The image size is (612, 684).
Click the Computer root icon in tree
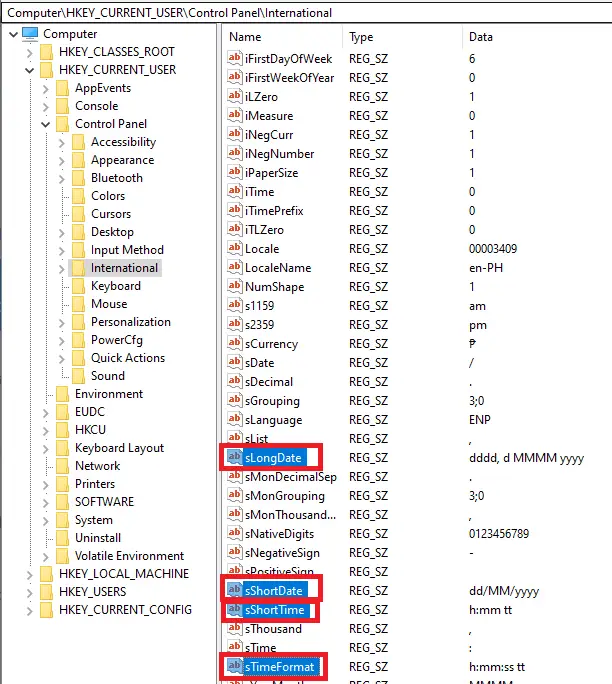click(x=30, y=34)
